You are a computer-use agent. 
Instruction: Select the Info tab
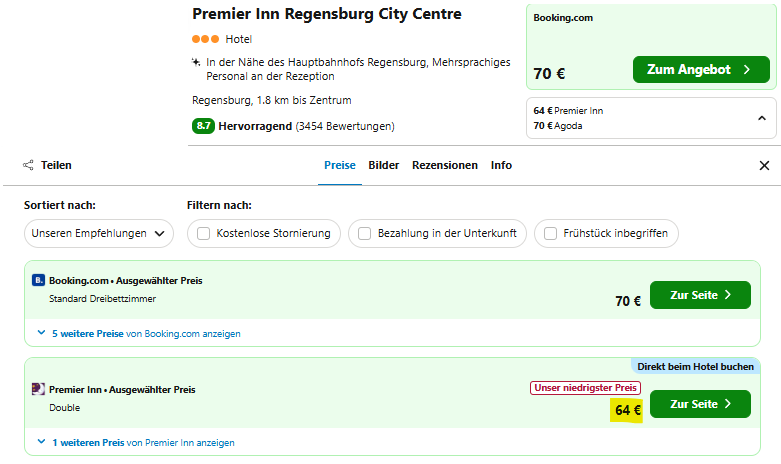click(501, 165)
